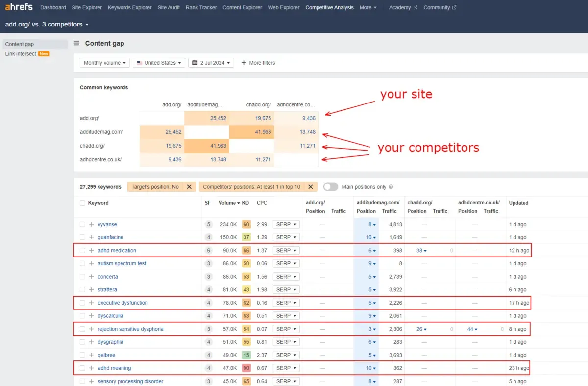Click the calendar icon in the date filter
This screenshot has width=588, height=386.
pyautogui.click(x=196, y=63)
